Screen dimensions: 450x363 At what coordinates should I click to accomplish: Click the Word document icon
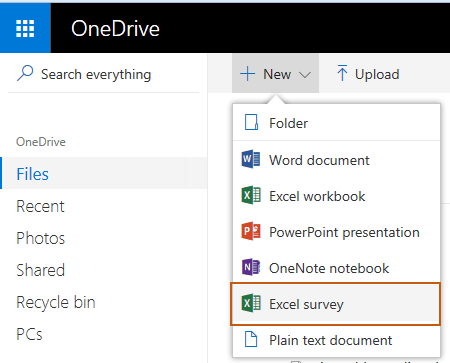(x=251, y=159)
